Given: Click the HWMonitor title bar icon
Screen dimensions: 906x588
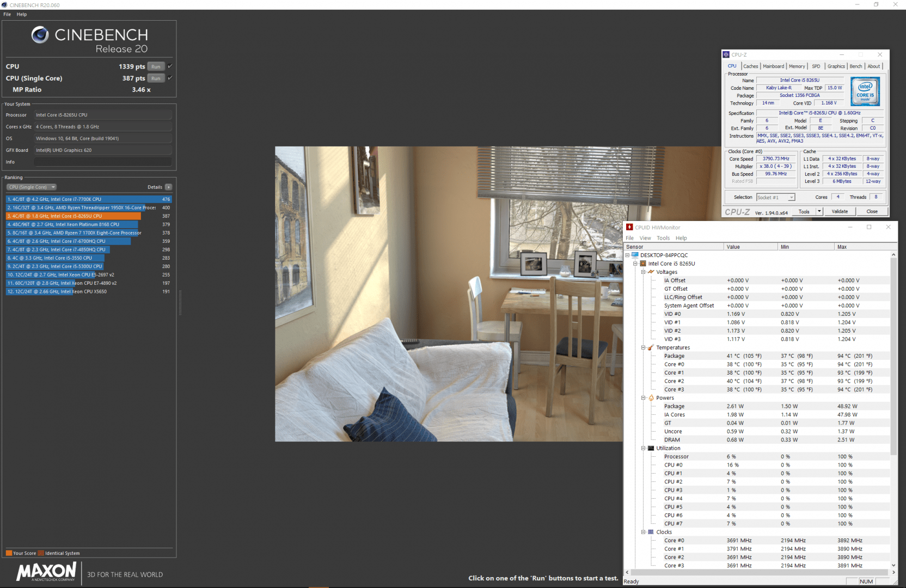Looking at the screenshot, I should [629, 227].
